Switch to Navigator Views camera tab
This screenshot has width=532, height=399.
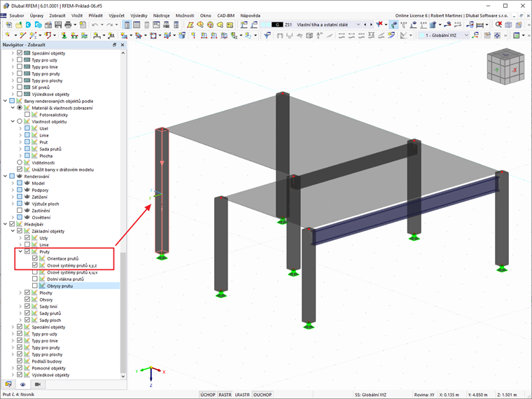pyautogui.click(x=38, y=384)
